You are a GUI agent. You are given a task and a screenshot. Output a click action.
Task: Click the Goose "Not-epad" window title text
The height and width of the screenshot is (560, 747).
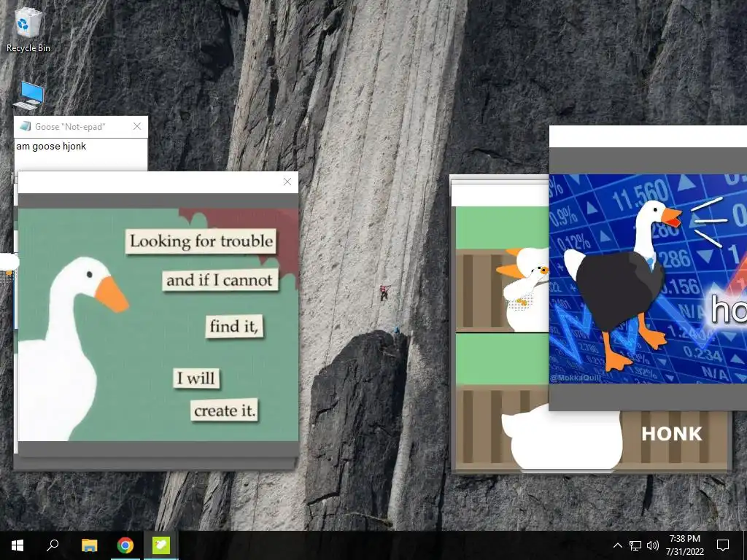[70, 127]
